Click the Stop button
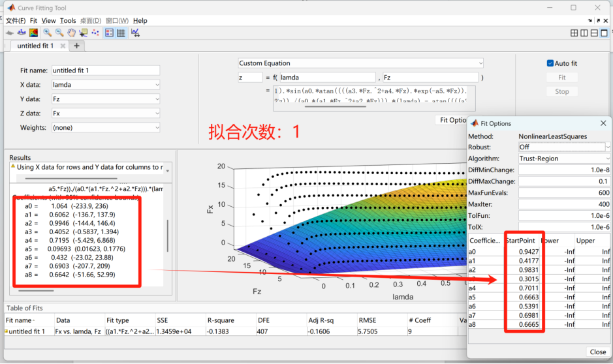 tap(562, 91)
